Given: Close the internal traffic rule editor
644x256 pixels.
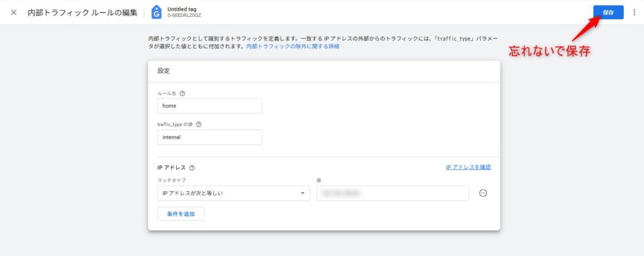Looking at the screenshot, I should point(14,13).
